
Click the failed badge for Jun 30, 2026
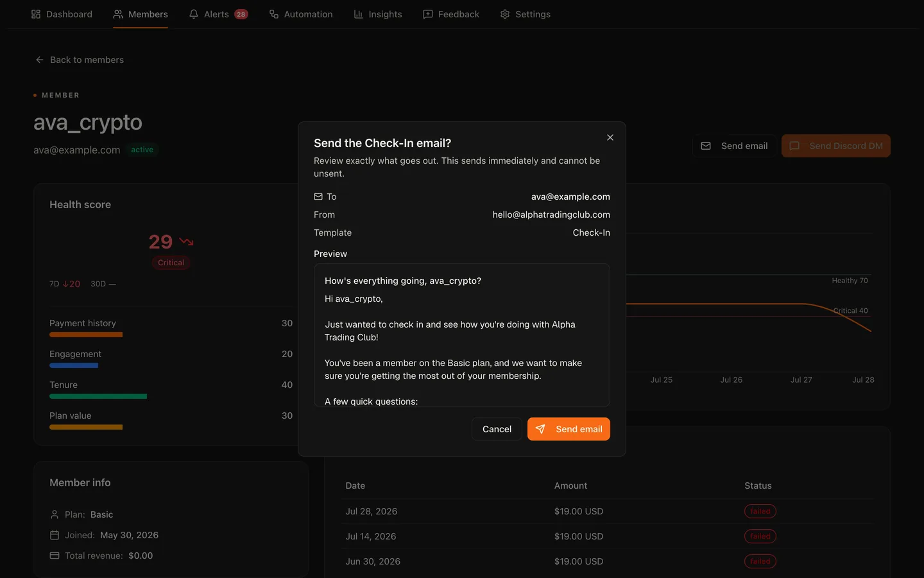tap(760, 561)
